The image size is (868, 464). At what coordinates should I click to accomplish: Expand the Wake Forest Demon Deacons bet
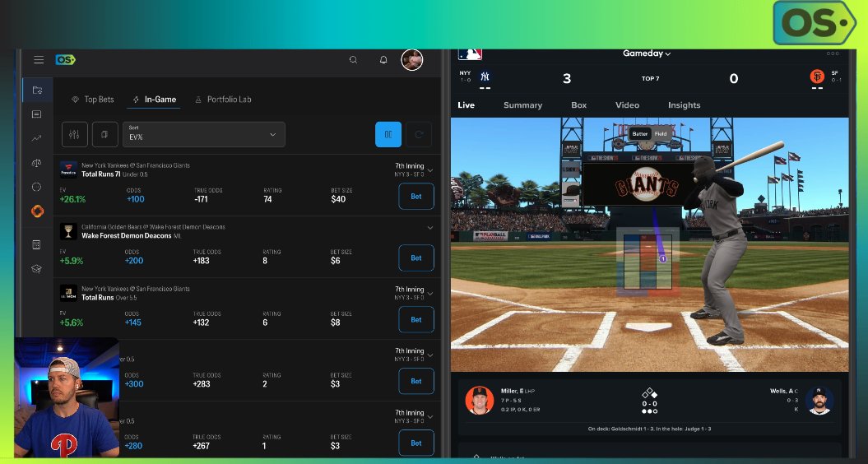[430, 228]
